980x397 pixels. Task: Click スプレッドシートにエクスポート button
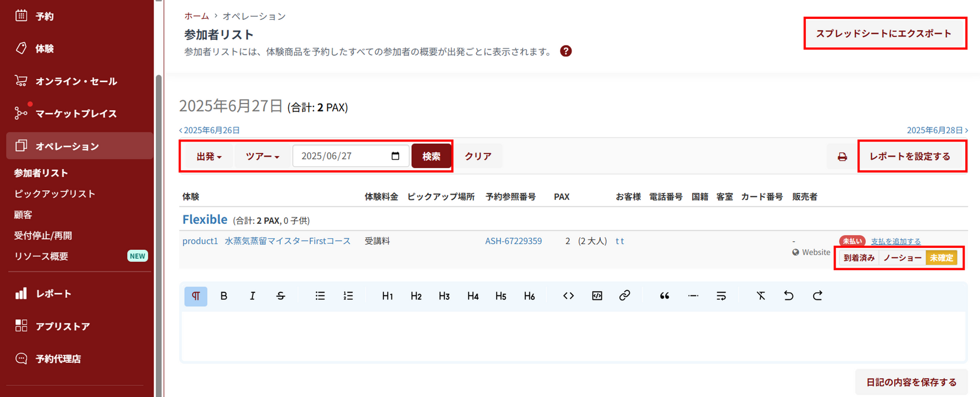point(884,34)
